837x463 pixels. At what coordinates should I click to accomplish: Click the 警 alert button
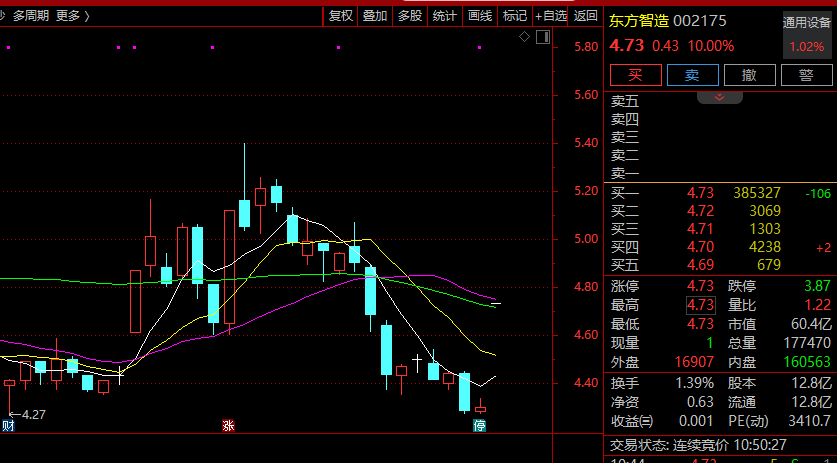coord(805,74)
